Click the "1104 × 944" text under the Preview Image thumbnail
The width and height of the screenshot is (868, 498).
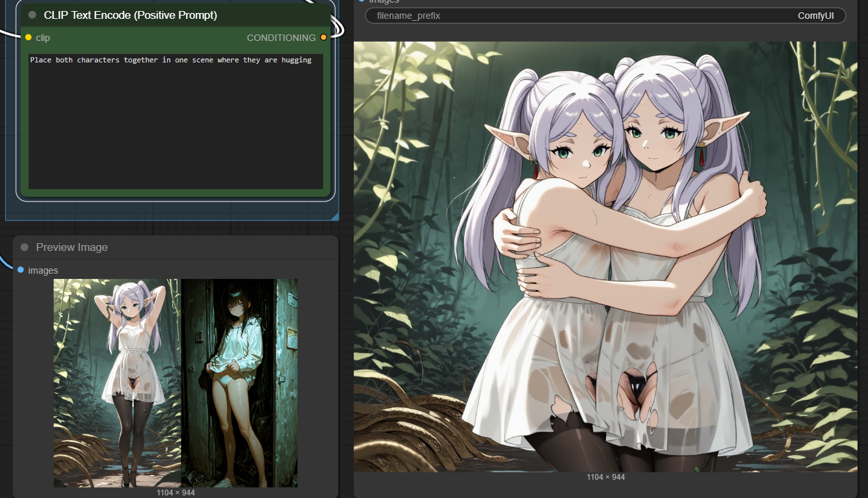(x=176, y=492)
